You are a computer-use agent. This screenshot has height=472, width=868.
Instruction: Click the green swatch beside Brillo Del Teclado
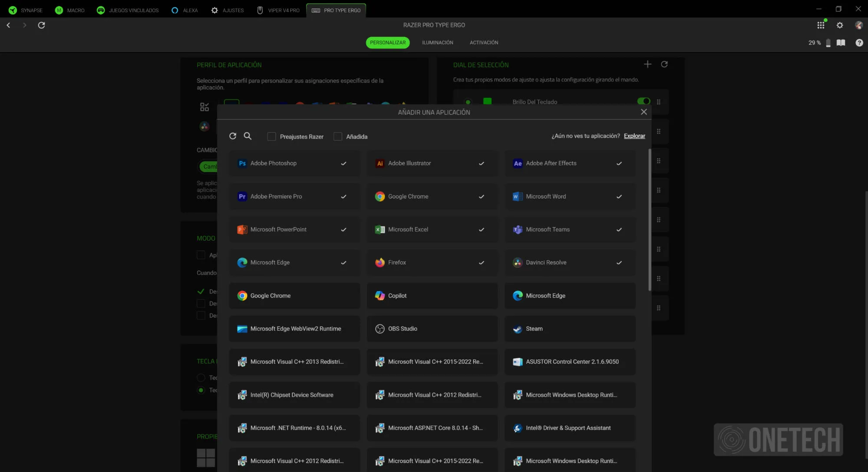(487, 101)
